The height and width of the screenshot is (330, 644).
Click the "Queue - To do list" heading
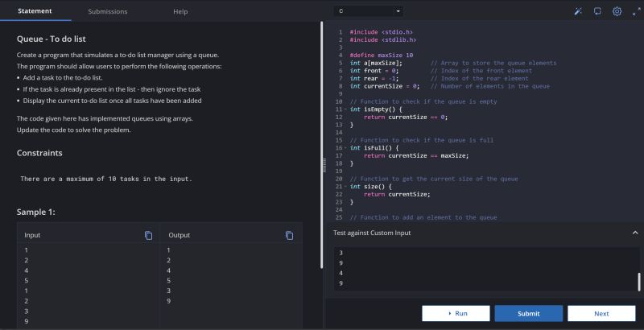pos(51,39)
